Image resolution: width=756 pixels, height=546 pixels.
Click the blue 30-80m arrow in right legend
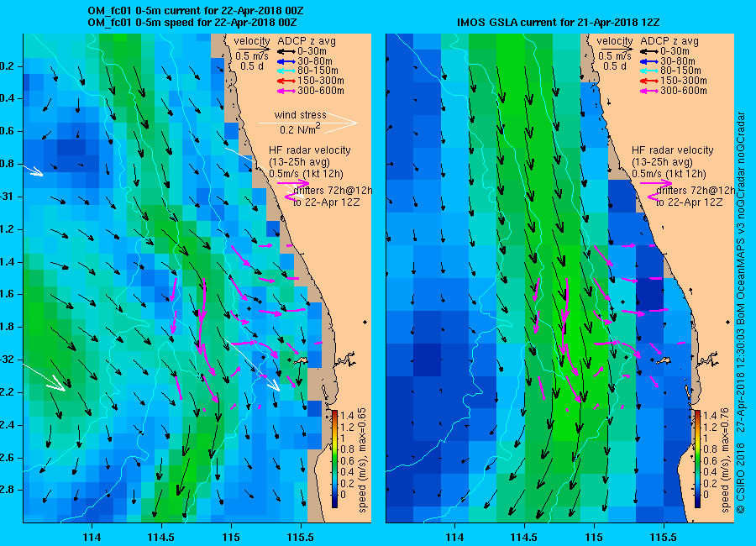pyautogui.click(x=649, y=61)
